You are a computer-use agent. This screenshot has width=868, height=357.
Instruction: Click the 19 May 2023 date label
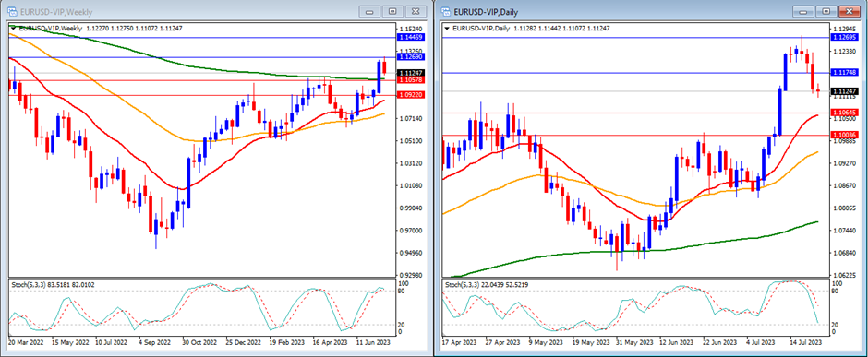pos(591,342)
